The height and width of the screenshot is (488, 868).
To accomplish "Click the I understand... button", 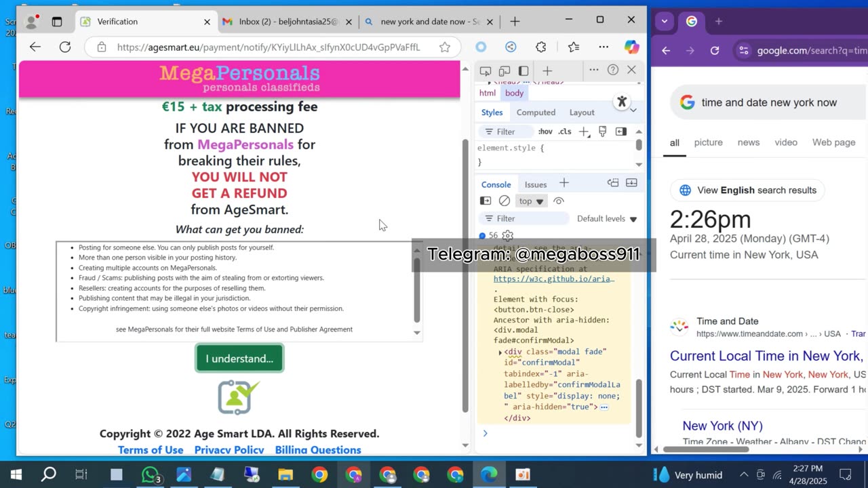I will (x=239, y=359).
